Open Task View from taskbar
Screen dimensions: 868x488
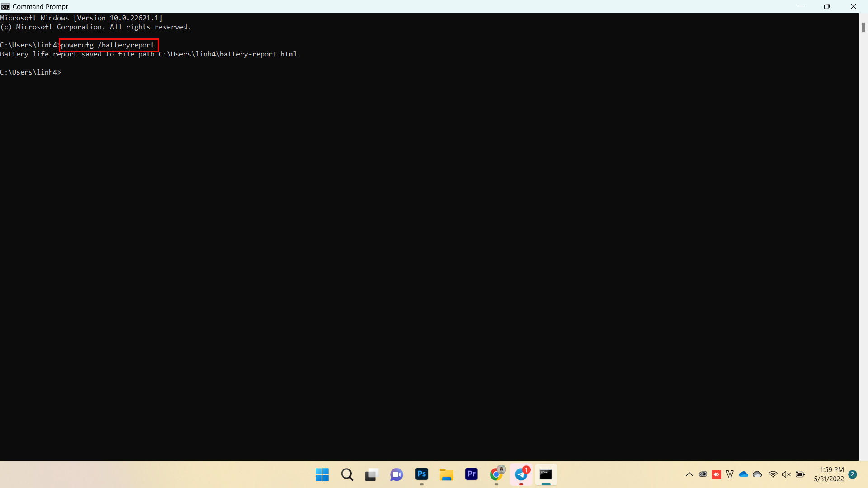371,475
